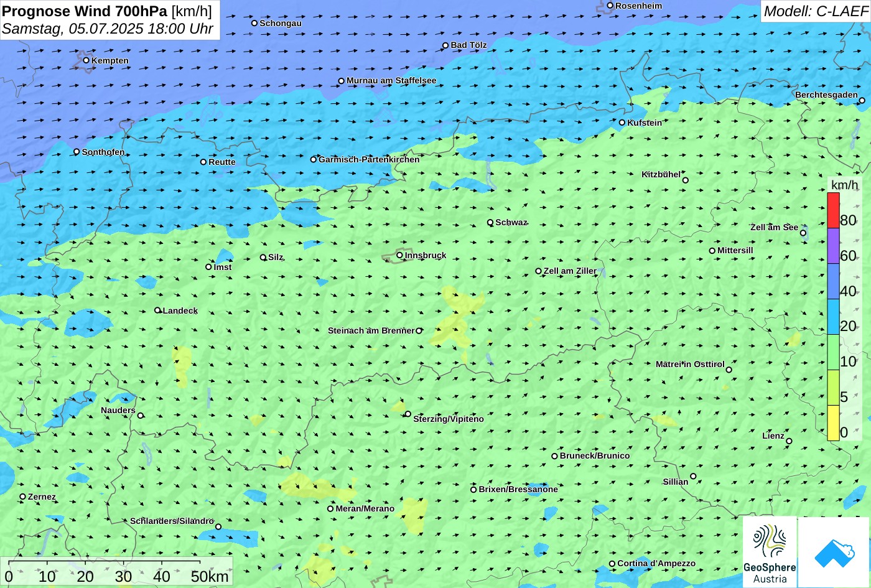Click the Sillian location dot
The height and width of the screenshot is (588, 871).
[x=693, y=477]
